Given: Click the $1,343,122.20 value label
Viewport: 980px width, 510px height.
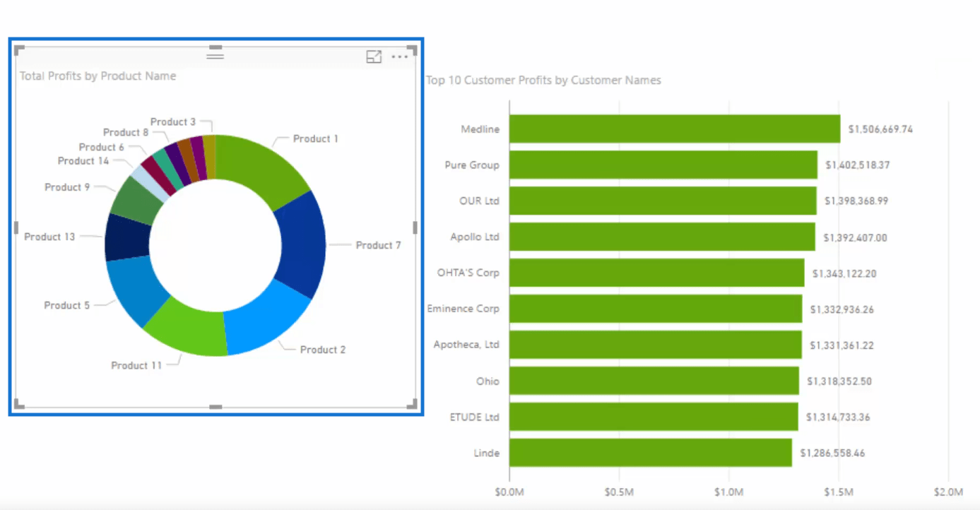Looking at the screenshot, I should (844, 273).
